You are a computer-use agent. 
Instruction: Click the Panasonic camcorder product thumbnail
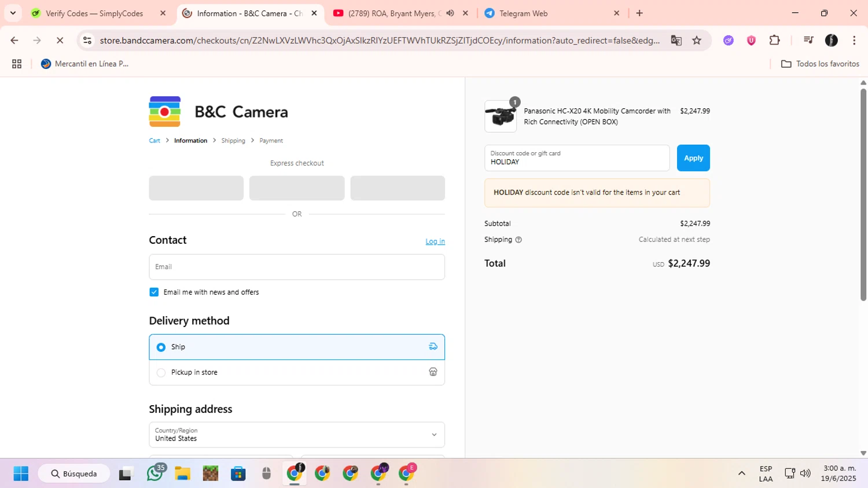[501, 116]
